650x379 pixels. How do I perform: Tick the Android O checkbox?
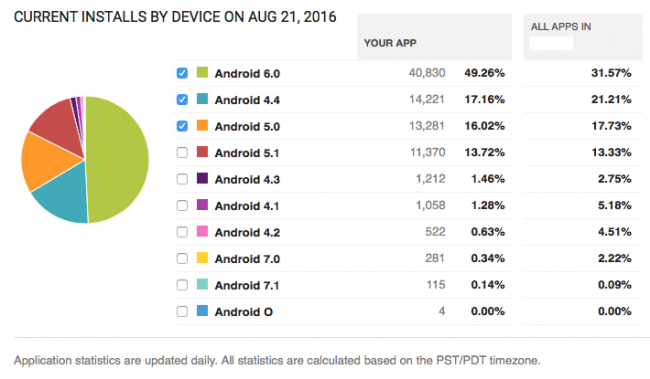click(182, 311)
